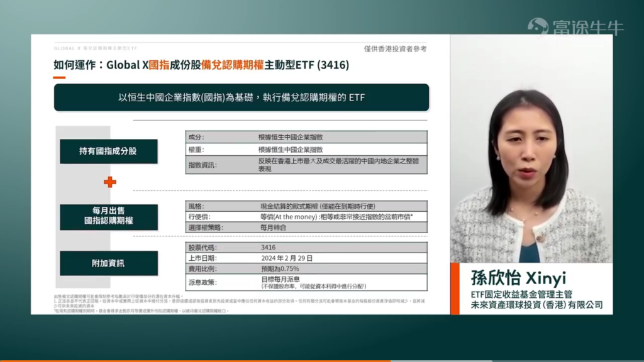
Task: Click the value 目標每月派息
Action: (x=280, y=279)
